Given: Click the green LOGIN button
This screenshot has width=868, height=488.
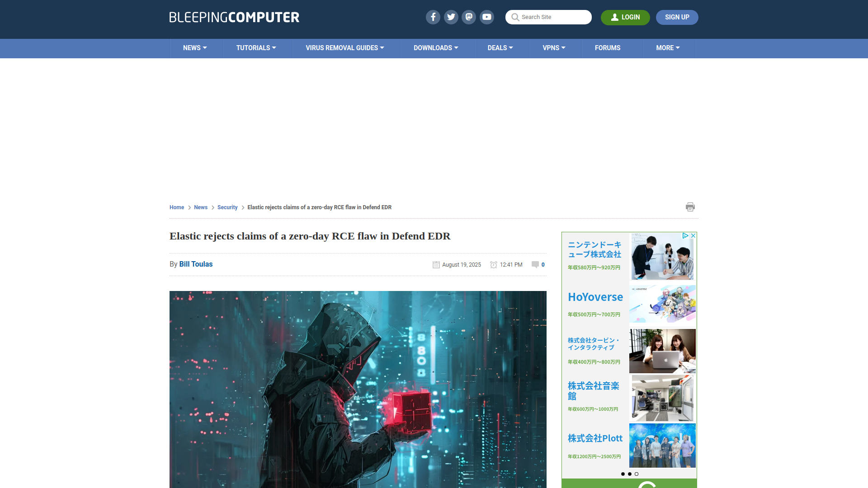Looking at the screenshot, I should (625, 17).
